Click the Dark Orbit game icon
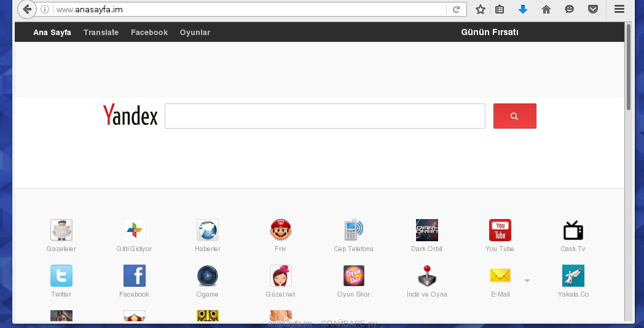Viewport: 644px width, 328px height. click(426, 230)
